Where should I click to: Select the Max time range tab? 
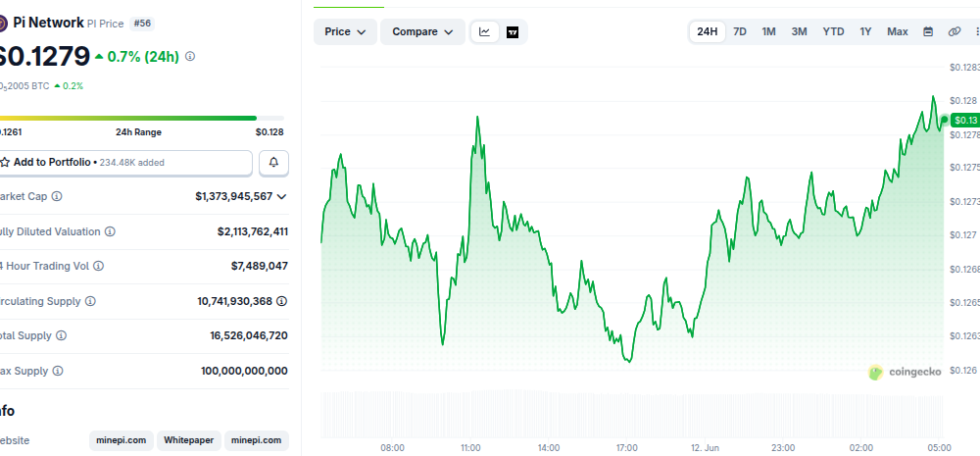tap(898, 32)
